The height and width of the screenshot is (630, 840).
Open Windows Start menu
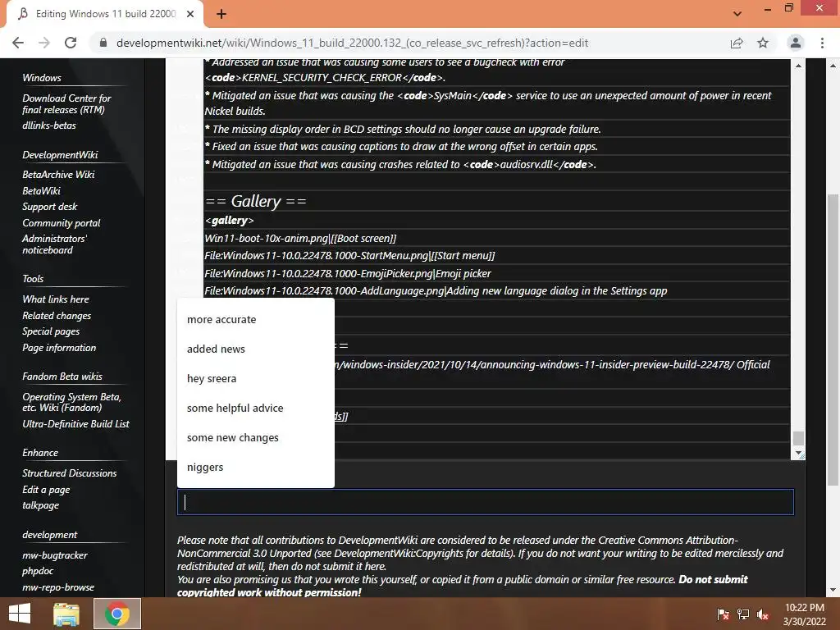click(20, 614)
